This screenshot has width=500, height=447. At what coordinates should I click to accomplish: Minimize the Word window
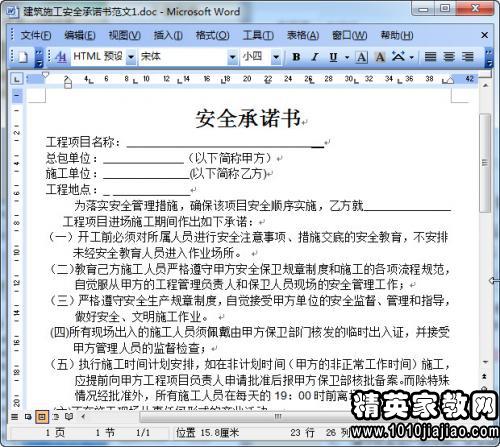pos(424,9)
